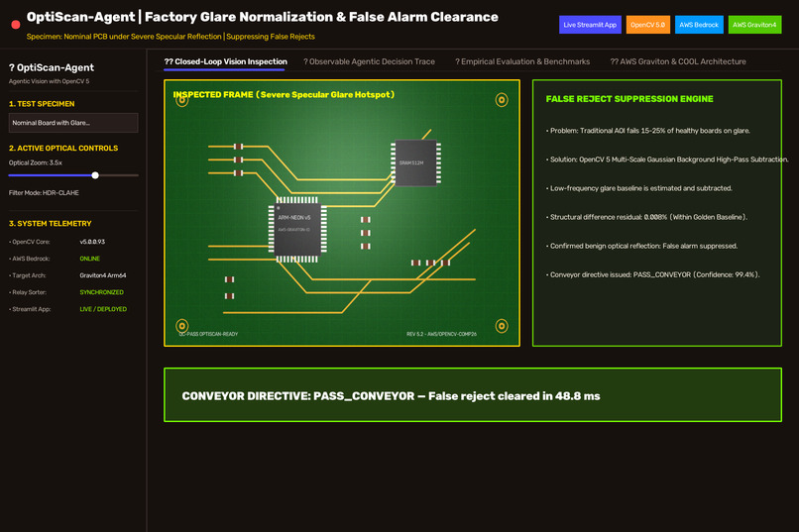This screenshot has height=532, width=799.
Task: Open the Nominal Board with Glare specimen dropdown
Action: pyautogui.click(x=73, y=123)
